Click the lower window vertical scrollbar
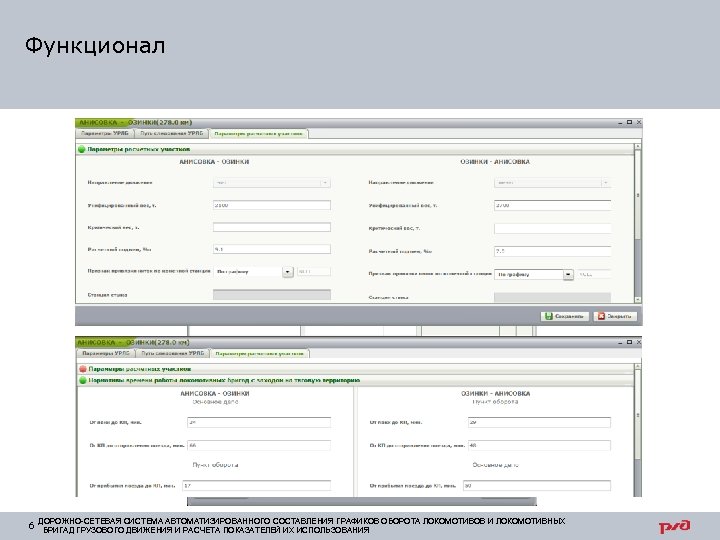 pos(637,429)
